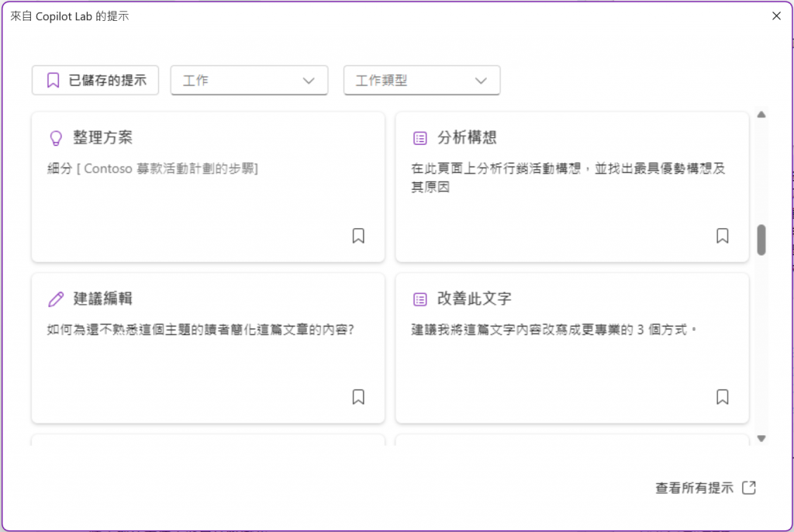Click the bookmark icon in 已儲存的提示 button
Screen dimensions: 794x532
(53, 80)
